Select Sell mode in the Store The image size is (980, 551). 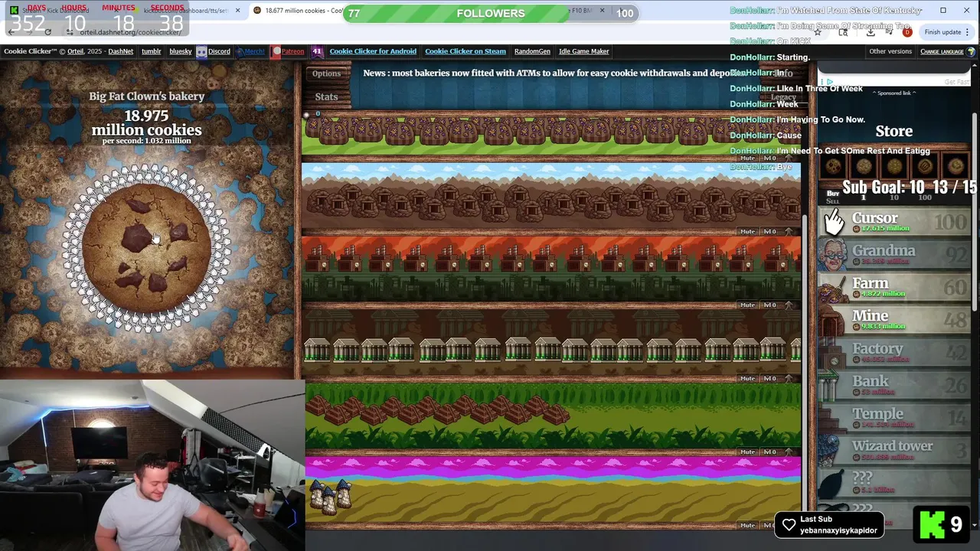click(832, 201)
